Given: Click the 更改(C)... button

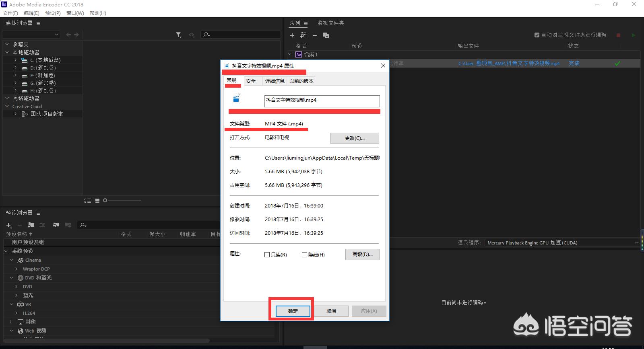Looking at the screenshot, I should (x=355, y=138).
